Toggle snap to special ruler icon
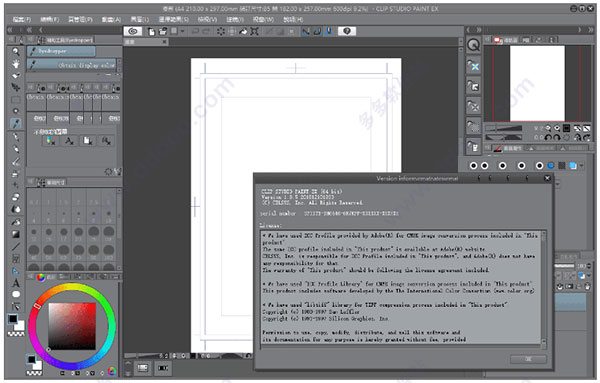This screenshot has width=600, height=383. point(317,31)
